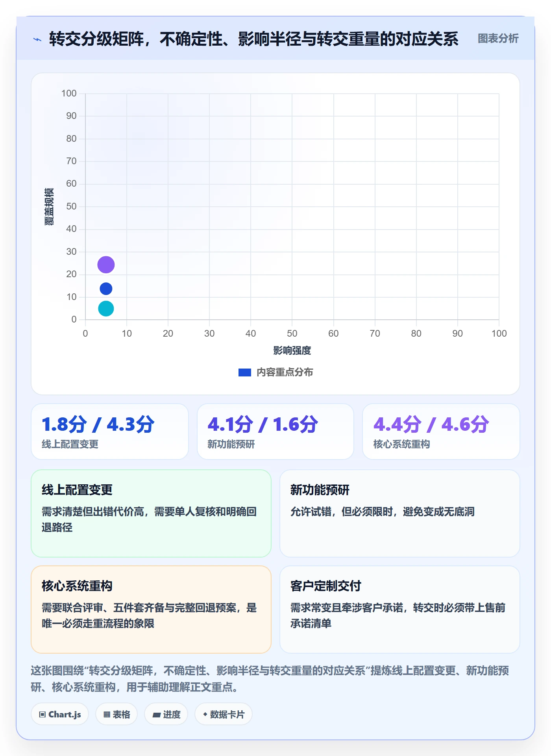Click the purple scatter point on chart
Image resolution: width=551 pixels, height=756 pixels.
coord(106,265)
